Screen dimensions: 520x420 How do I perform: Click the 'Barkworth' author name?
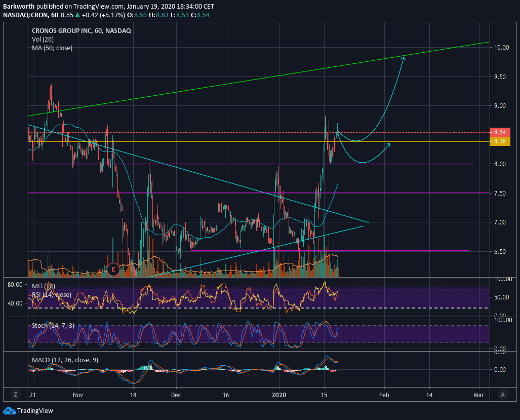click(x=19, y=6)
